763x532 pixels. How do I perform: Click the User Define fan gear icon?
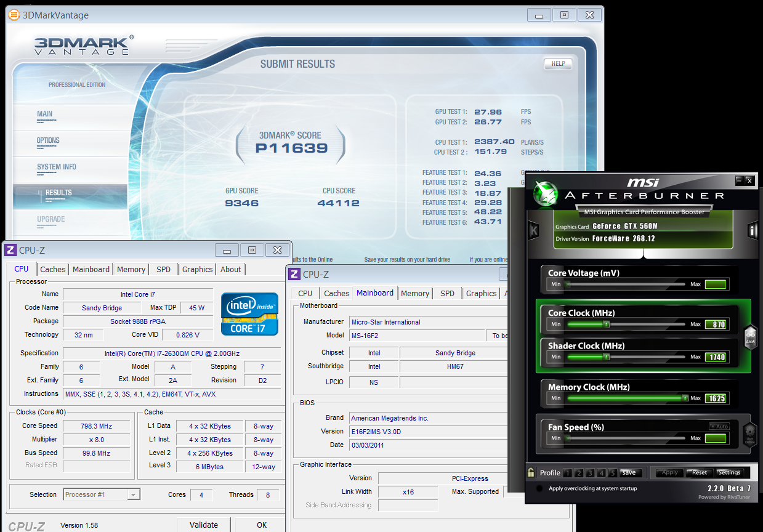750,433
